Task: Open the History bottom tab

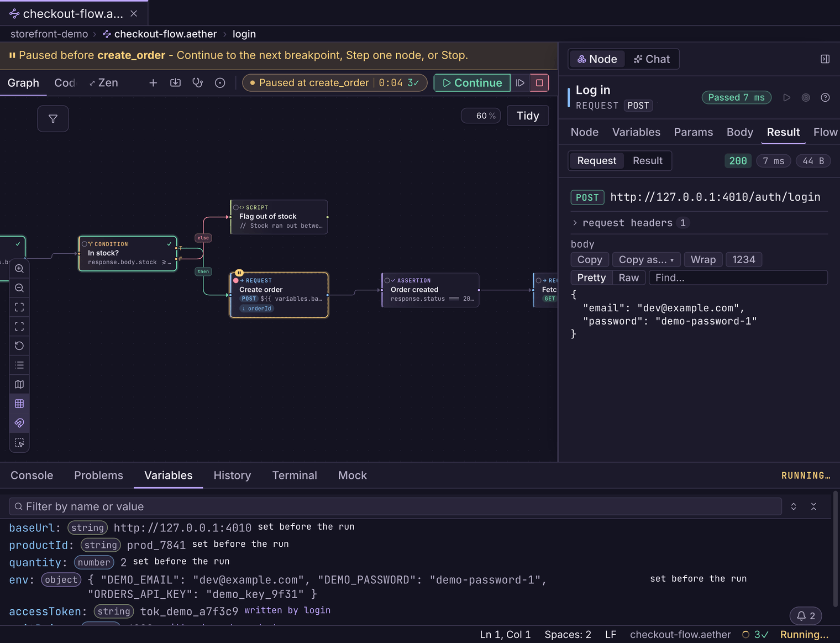Action: [x=232, y=475]
